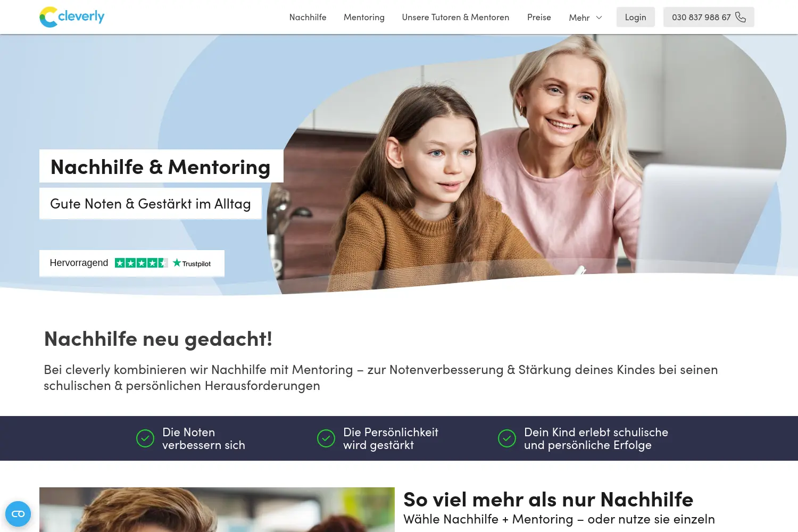
Task: Click the cleverly logo
Action: pyautogui.click(x=72, y=17)
